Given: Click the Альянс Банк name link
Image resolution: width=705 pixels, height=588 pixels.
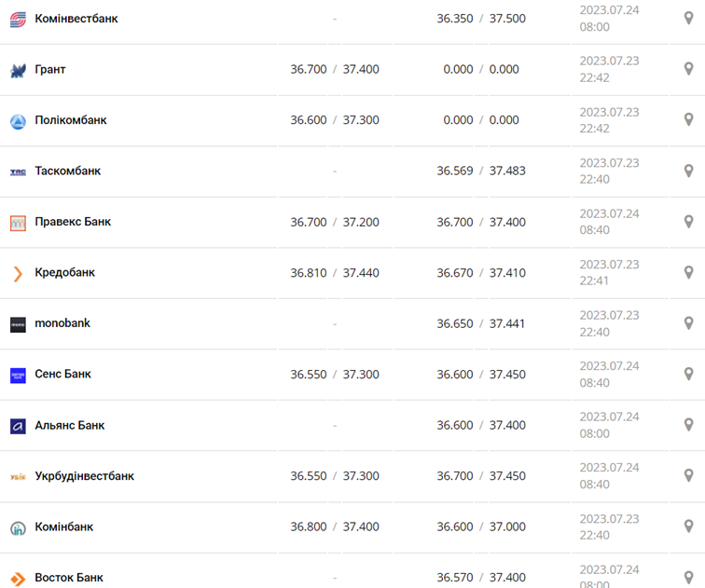Looking at the screenshot, I should click(x=70, y=425).
